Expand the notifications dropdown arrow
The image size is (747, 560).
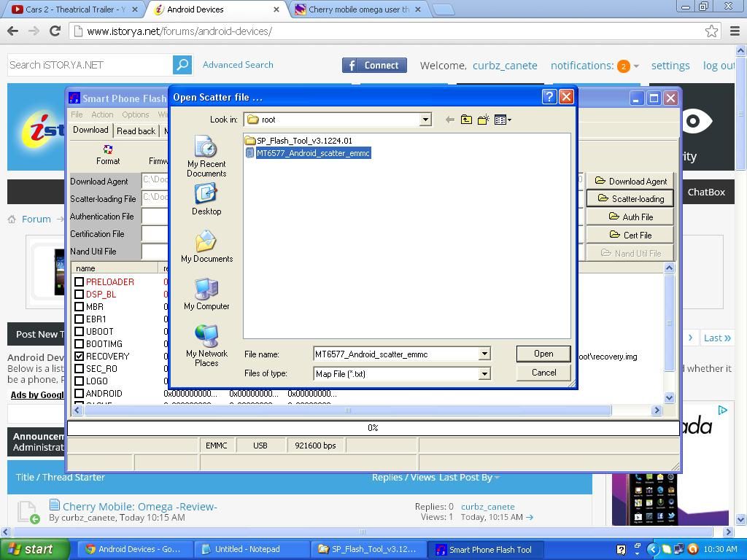636,66
